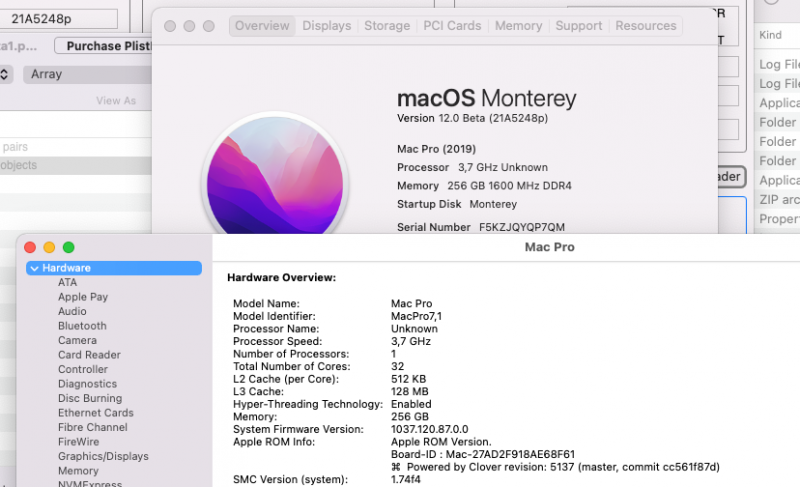Click the Board-ID Mac-27AD2F918AE68F61 text

pos(483,454)
